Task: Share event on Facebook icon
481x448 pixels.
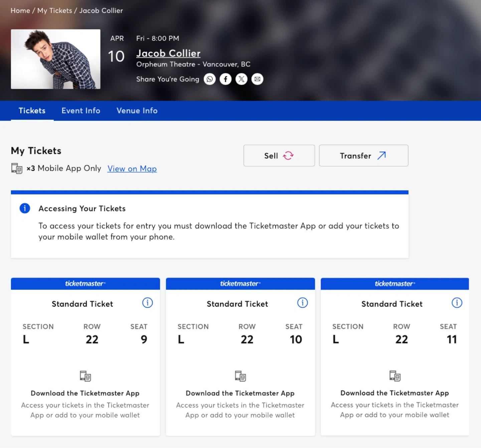Action: 225,79
